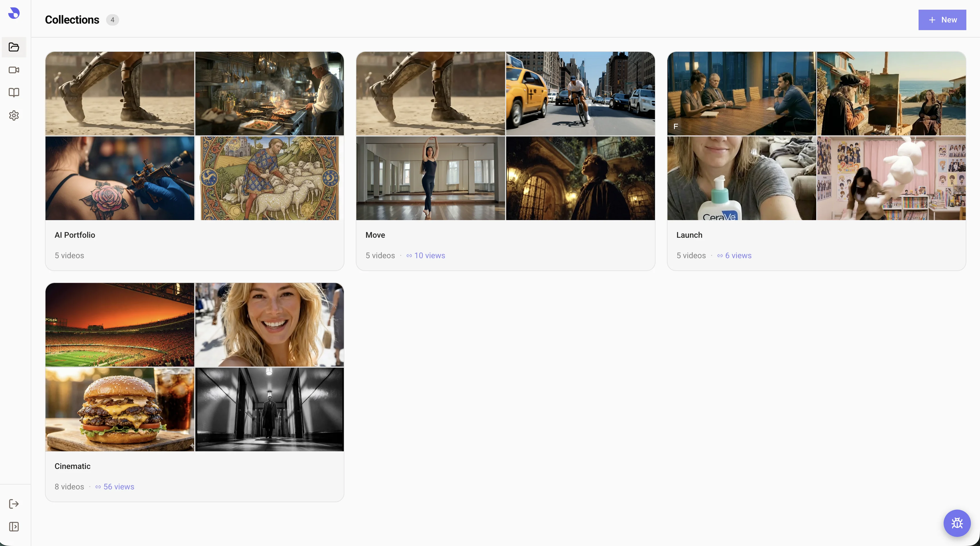Viewport: 980px width, 546px height.
Task: Select the CeraVe product thumbnail in Launch
Action: pyautogui.click(x=741, y=178)
